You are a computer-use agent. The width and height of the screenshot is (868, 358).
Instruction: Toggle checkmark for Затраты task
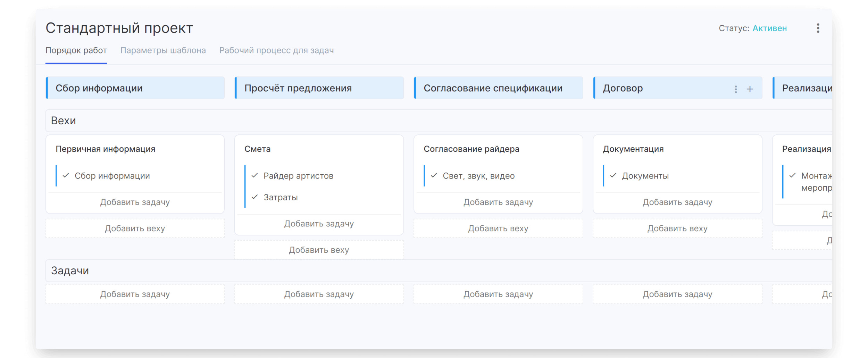[x=255, y=197]
